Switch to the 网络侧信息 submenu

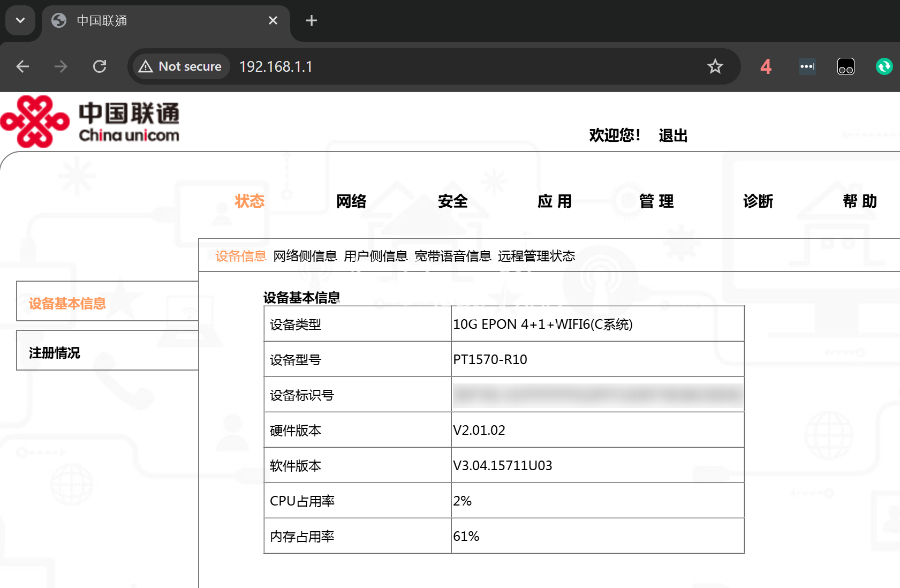[x=305, y=256]
